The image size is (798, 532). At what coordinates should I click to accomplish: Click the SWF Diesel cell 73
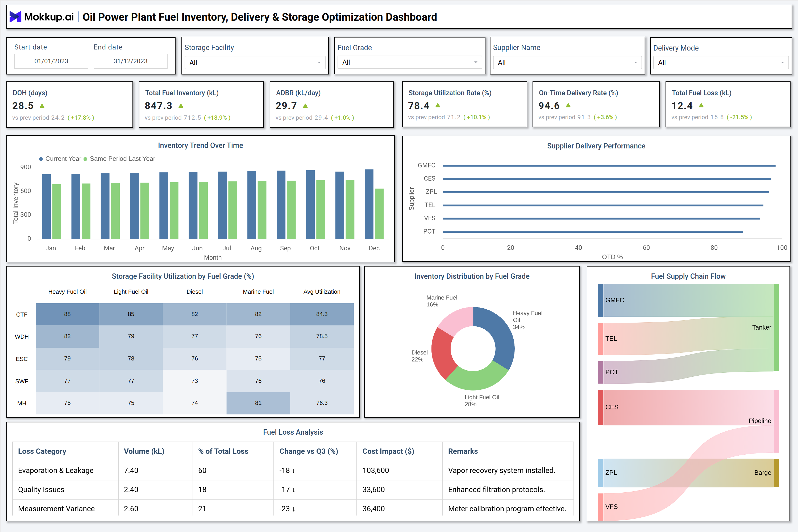[x=194, y=381]
